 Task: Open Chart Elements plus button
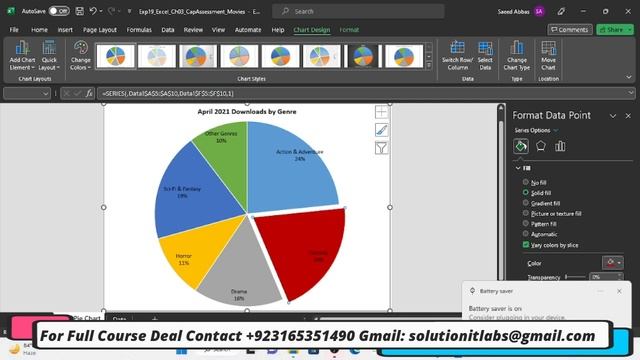click(381, 112)
